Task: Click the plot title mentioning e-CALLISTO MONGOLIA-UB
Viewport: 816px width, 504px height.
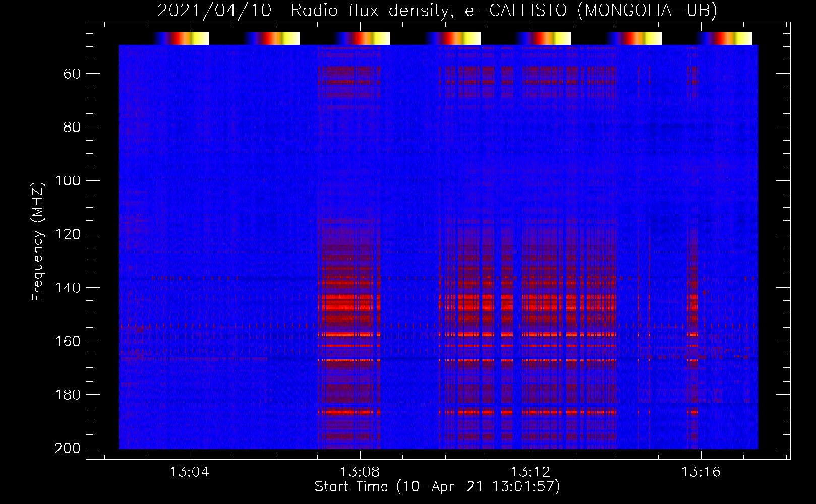Action: point(437,10)
